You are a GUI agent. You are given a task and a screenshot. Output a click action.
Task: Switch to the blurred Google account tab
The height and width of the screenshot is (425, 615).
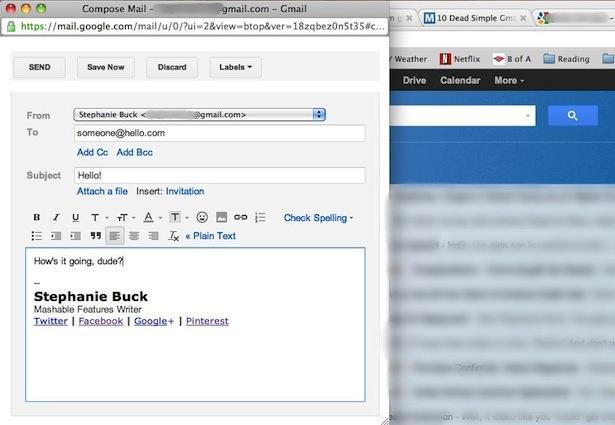pyautogui.click(x=575, y=18)
